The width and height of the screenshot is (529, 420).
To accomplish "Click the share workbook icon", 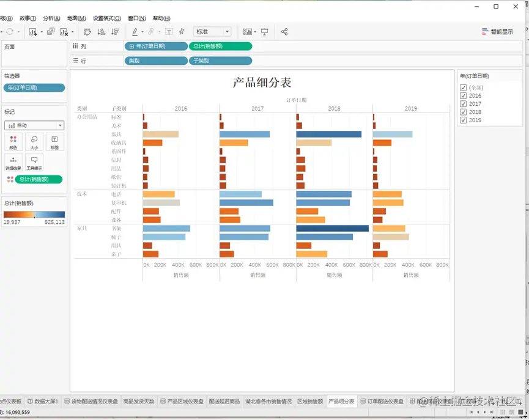I will (284, 32).
